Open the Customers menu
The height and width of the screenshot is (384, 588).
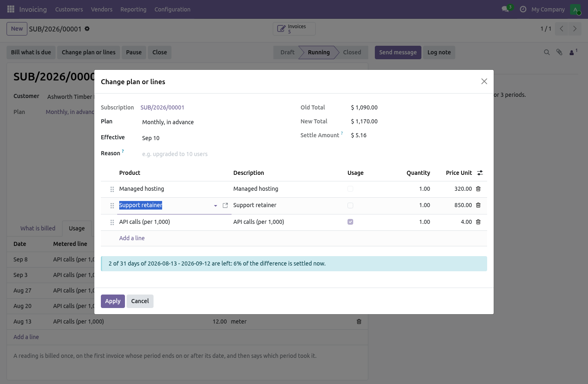point(69,9)
